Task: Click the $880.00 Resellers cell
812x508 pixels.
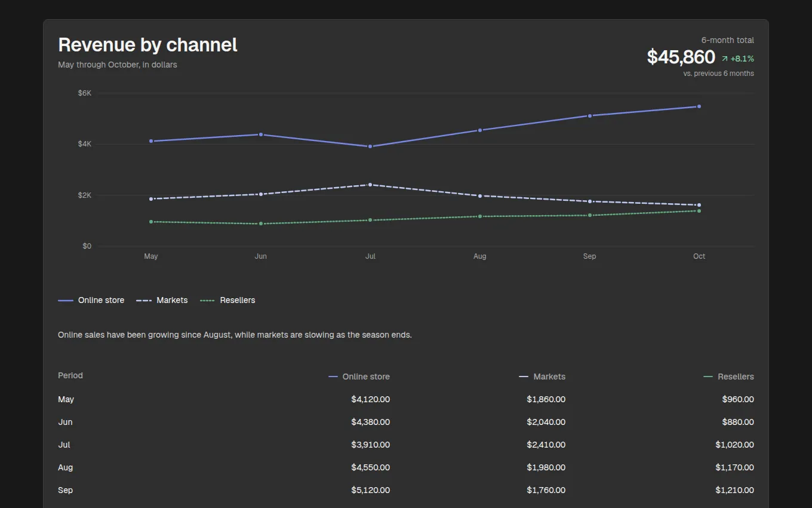Action: (x=738, y=422)
